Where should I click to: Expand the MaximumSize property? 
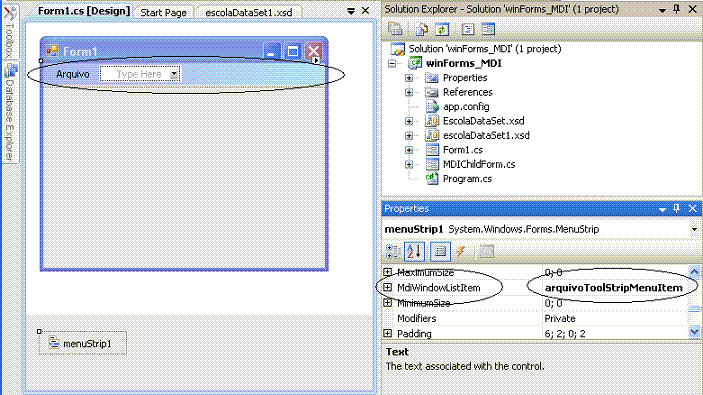click(388, 272)
